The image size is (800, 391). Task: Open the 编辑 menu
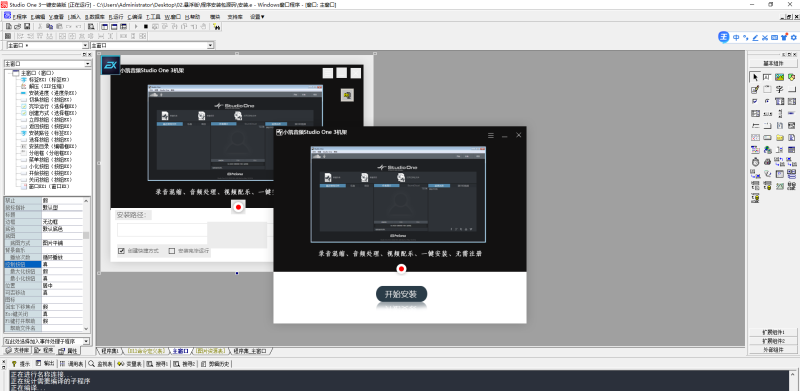click(38, 17)
